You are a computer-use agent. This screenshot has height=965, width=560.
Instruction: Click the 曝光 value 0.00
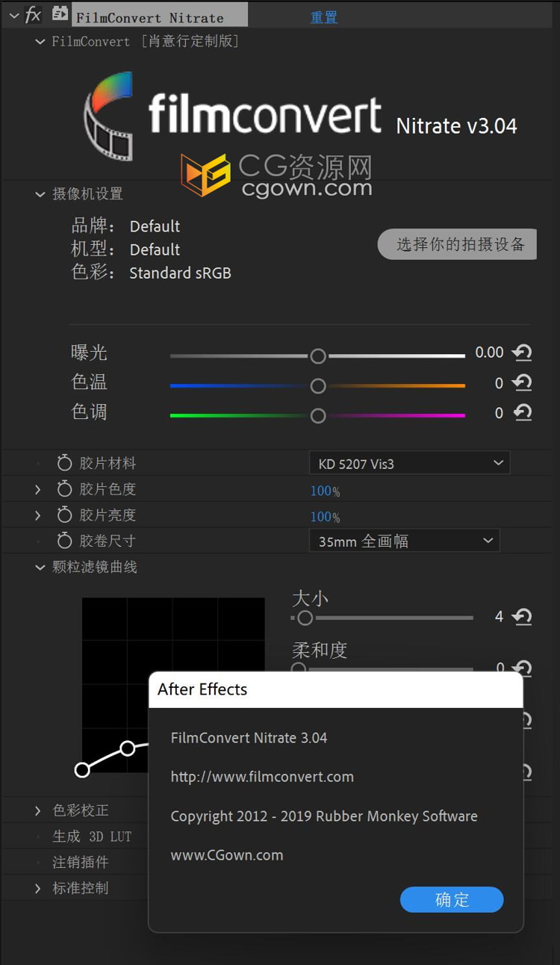pos(489,353)
